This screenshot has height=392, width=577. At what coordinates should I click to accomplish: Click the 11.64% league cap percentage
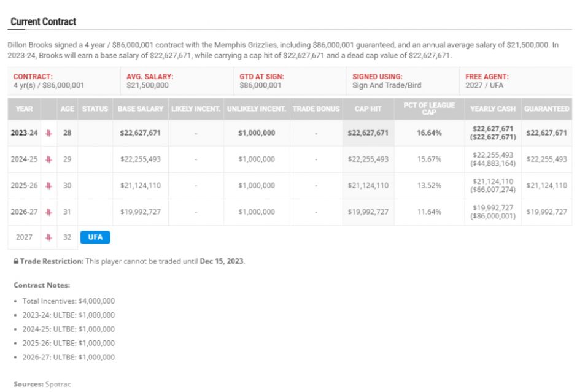(429, 212)
